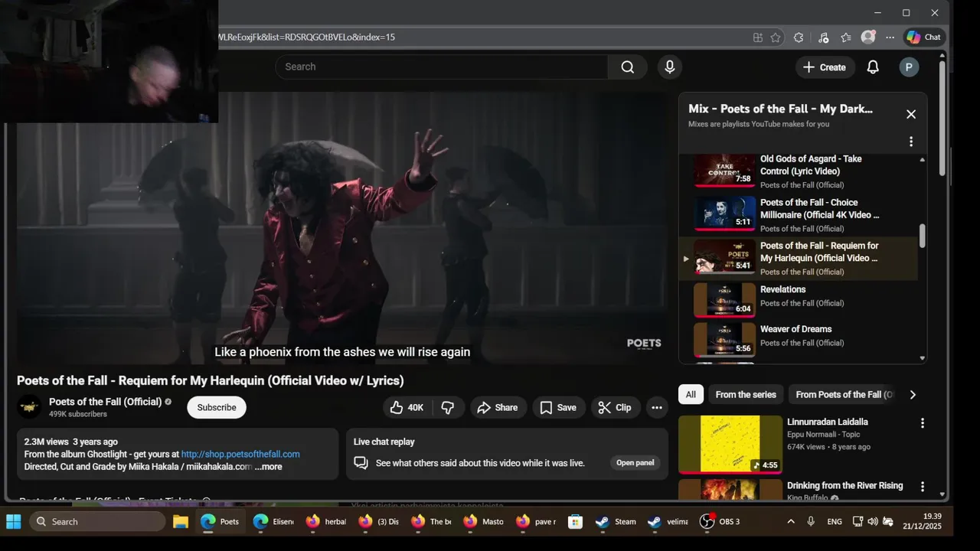Open Edge media control music icon
This screenshot has height=551, width=980.
[823, 37]
